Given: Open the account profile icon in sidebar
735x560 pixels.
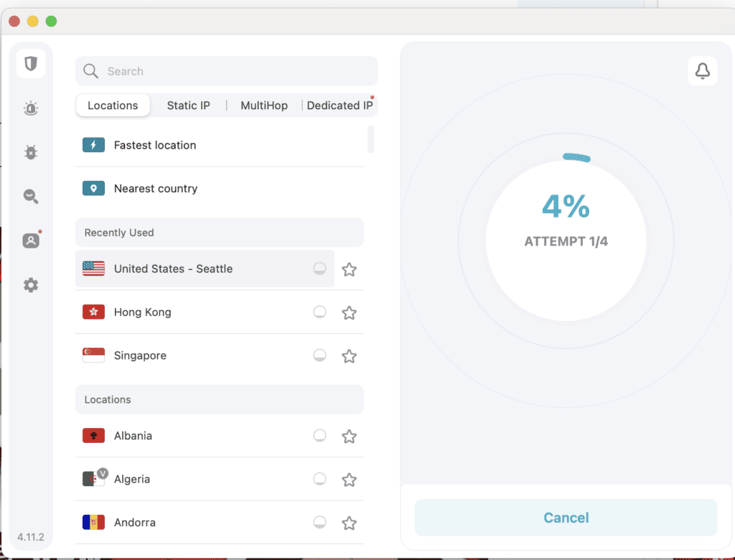Looking at the screenshot, I should (31, 241).
